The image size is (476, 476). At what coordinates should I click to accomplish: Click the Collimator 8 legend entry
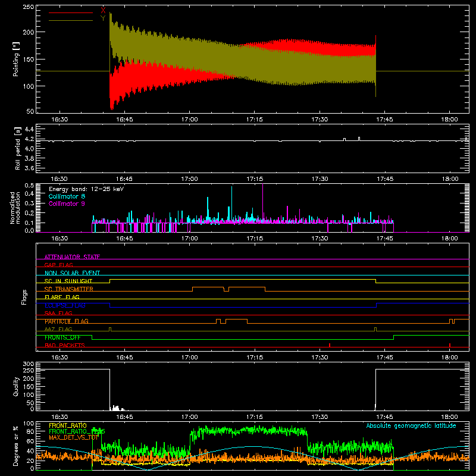(x=67, y=196)
